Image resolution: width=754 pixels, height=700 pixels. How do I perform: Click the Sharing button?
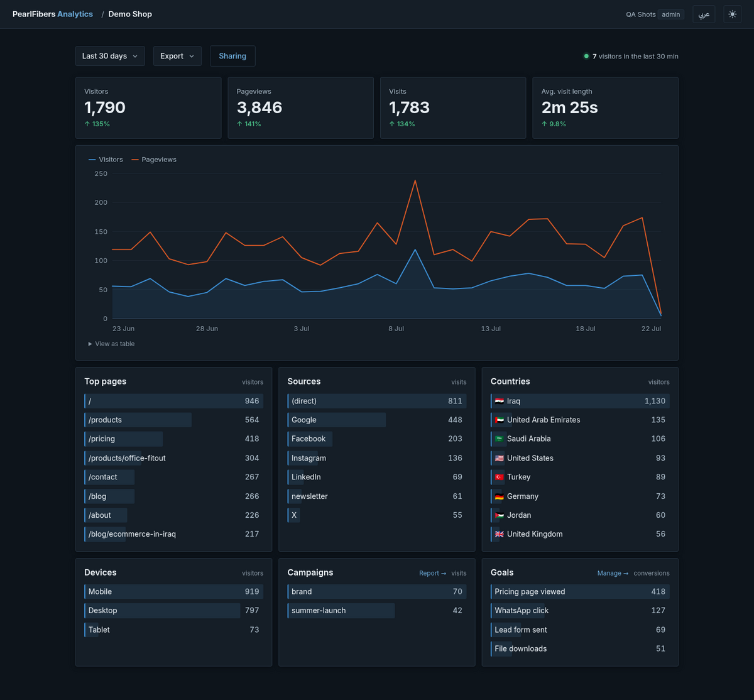232,56
